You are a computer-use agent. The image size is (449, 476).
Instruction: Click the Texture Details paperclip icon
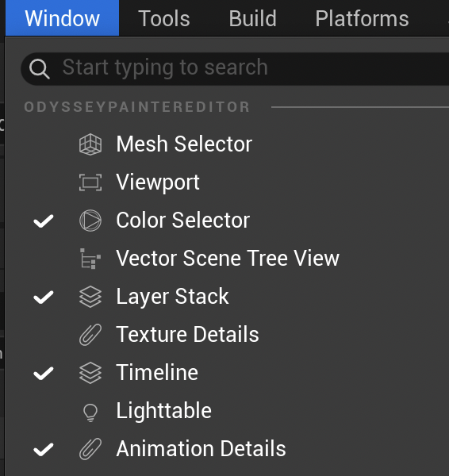(90, 335)
